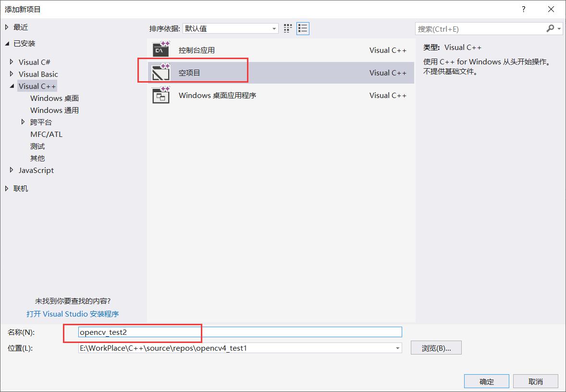Screen dimensions: 566x392
Task: Select the Visual C++ tree label
Action: click(x=37, y=86)
